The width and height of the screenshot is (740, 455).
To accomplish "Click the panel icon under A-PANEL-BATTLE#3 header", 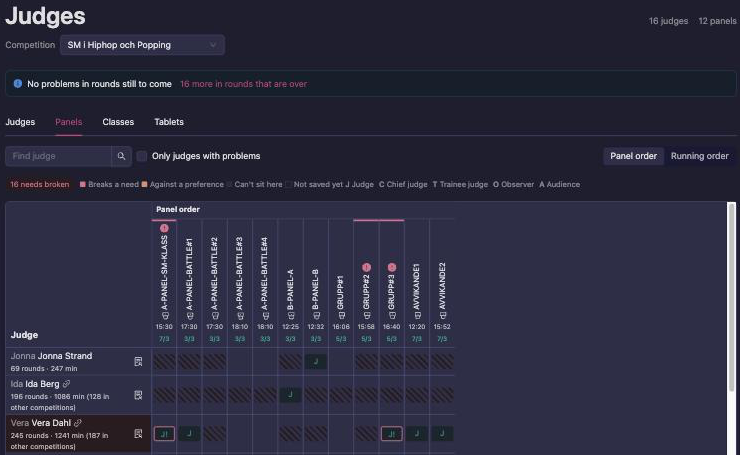I will point(240,315).
